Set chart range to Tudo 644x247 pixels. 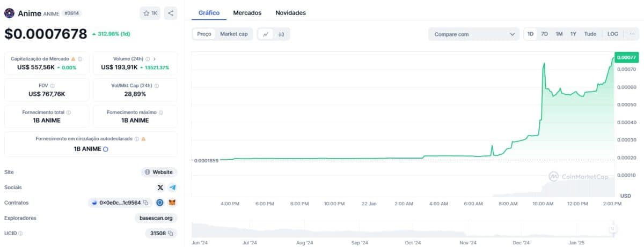[590, 34]
